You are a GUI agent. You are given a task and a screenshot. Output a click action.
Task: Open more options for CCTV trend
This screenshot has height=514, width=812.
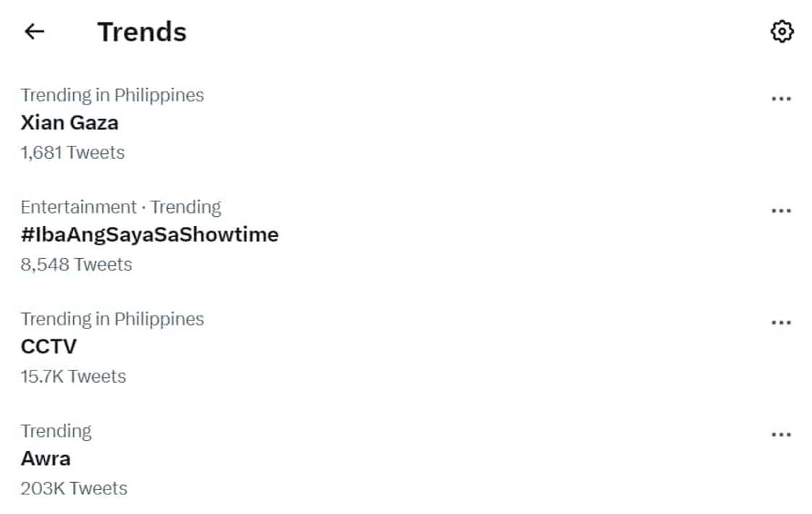(781, 323)
